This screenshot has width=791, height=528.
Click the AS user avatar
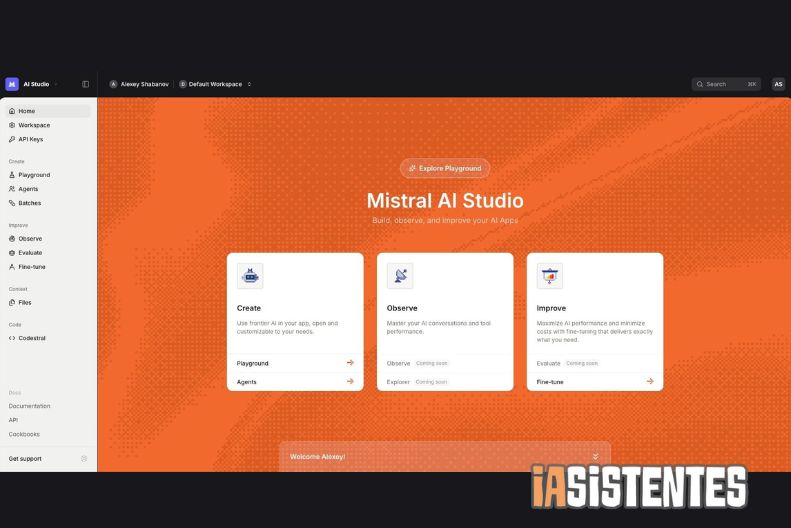coord(778,84)
